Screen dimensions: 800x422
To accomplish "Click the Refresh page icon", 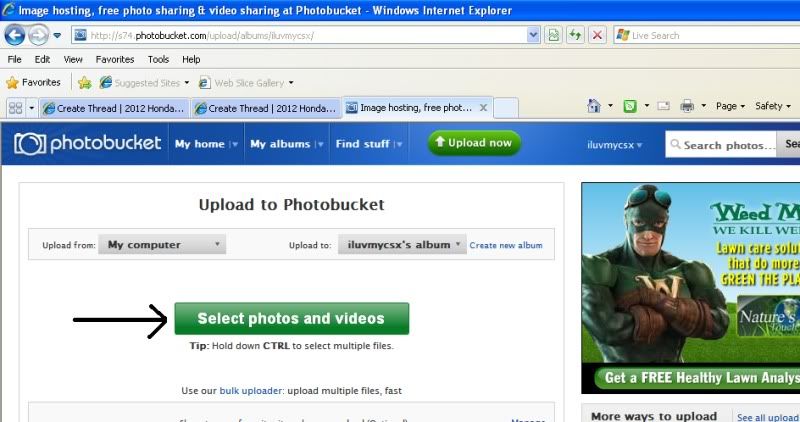I will point(576,35).
